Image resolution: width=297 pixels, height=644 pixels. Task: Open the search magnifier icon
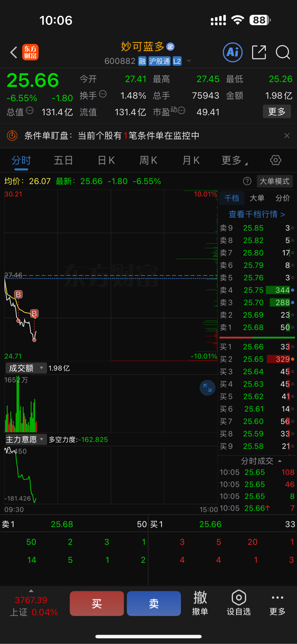coord(283,52)
